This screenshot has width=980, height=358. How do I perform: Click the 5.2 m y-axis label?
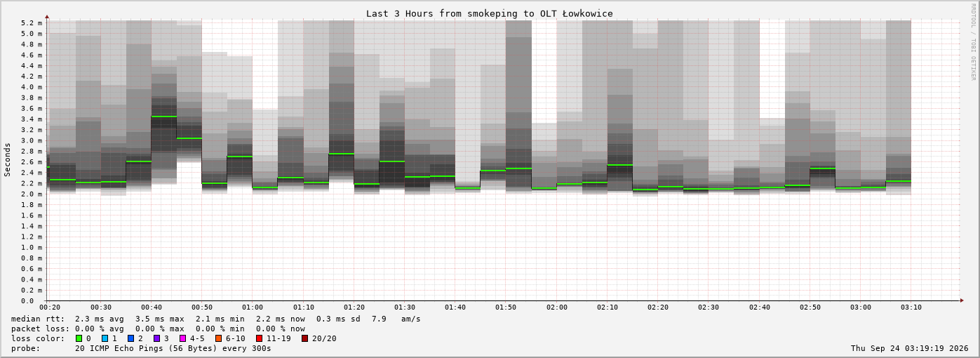[32, 23]
